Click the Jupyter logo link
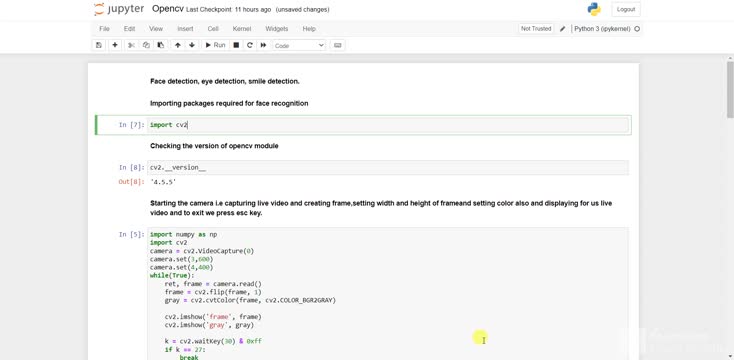 pos(119,9)
